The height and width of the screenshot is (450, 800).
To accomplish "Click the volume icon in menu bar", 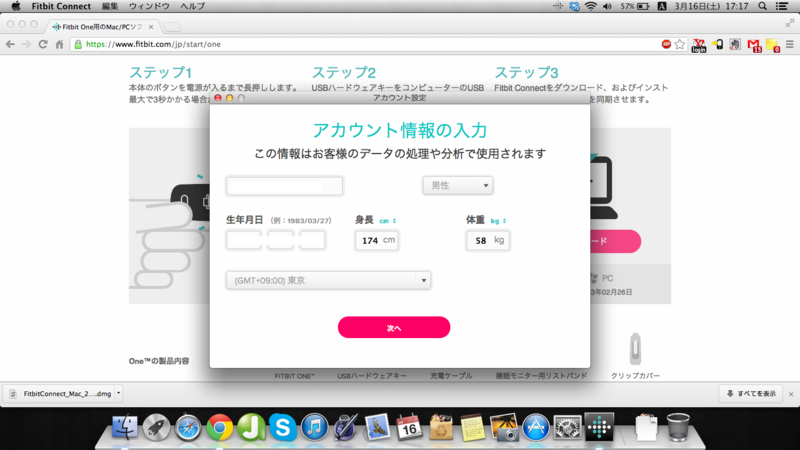I will tap(607, 6).
